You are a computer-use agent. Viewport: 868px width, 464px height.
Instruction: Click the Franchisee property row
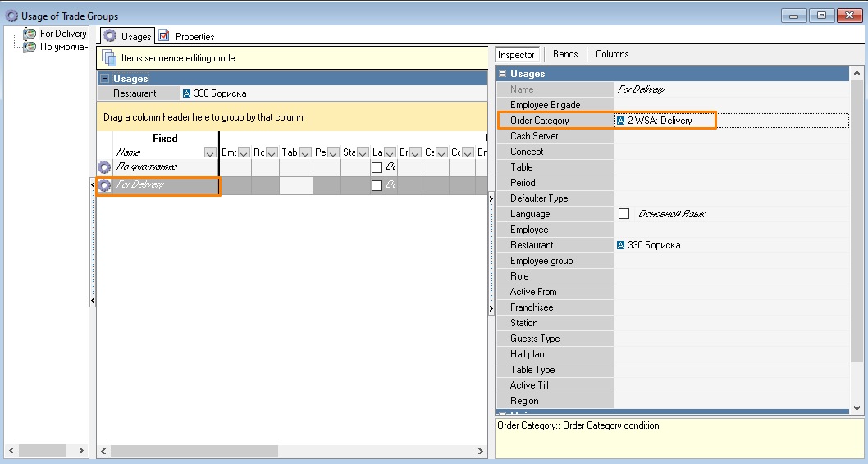click(x=673, y=307)
